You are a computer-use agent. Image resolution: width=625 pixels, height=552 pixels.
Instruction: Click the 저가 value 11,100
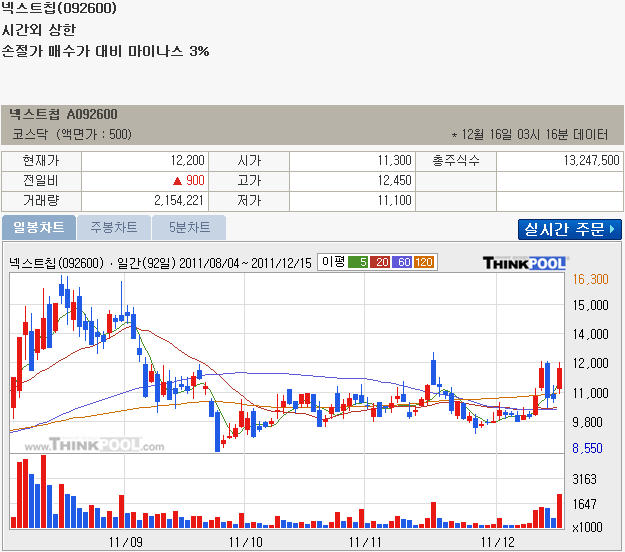[x=394, y=200]
